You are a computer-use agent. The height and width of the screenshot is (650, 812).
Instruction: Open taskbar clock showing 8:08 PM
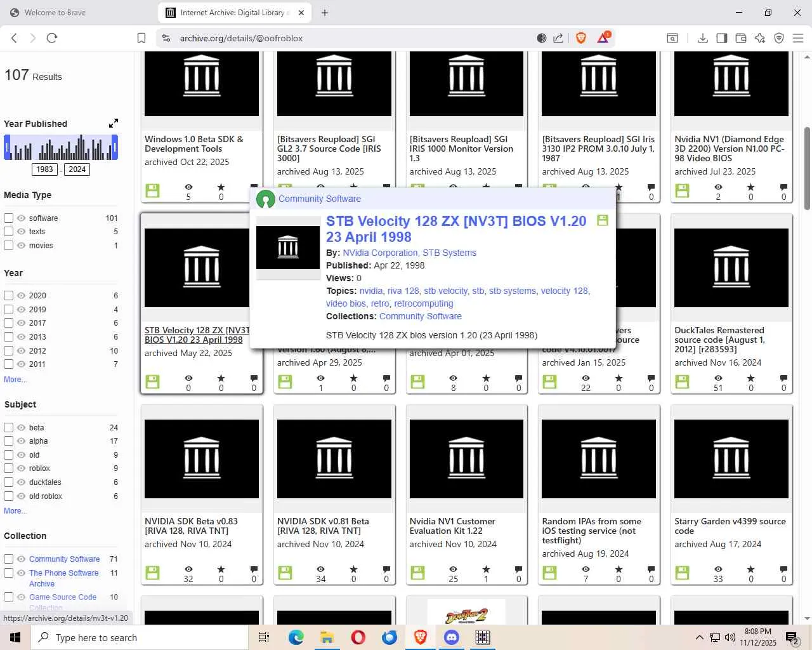click(758, 637)
